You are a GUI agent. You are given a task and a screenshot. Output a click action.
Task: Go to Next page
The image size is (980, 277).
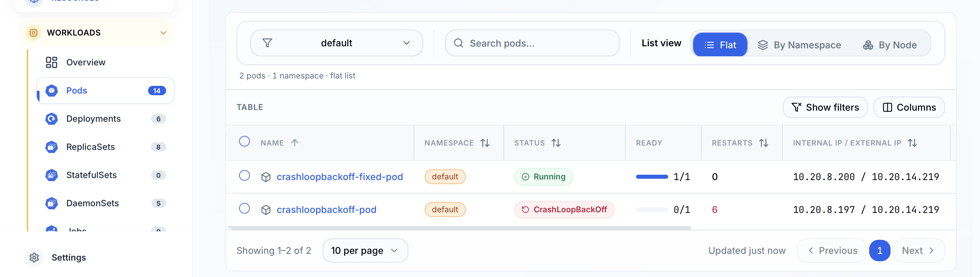pos(919,251)
